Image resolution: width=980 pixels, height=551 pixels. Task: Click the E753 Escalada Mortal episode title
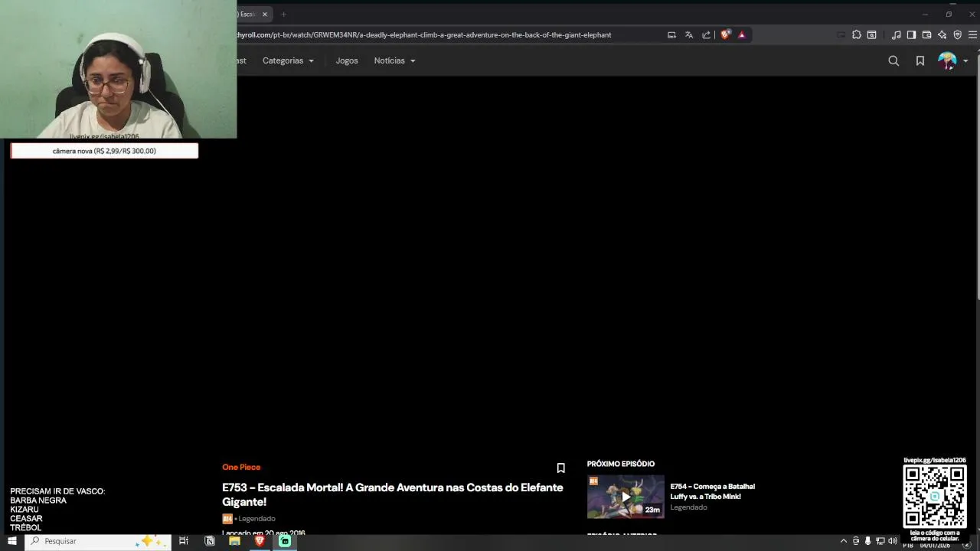[393, 494]
